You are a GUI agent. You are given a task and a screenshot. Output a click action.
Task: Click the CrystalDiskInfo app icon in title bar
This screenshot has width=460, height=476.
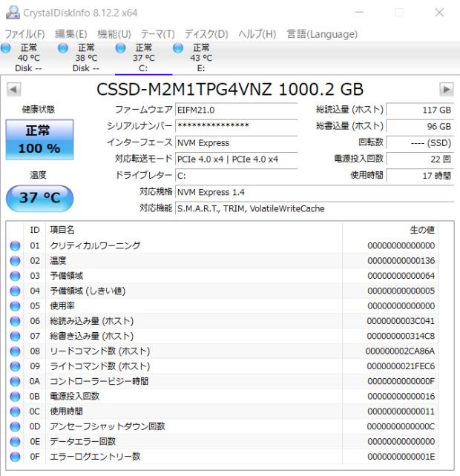coord(13,13)
